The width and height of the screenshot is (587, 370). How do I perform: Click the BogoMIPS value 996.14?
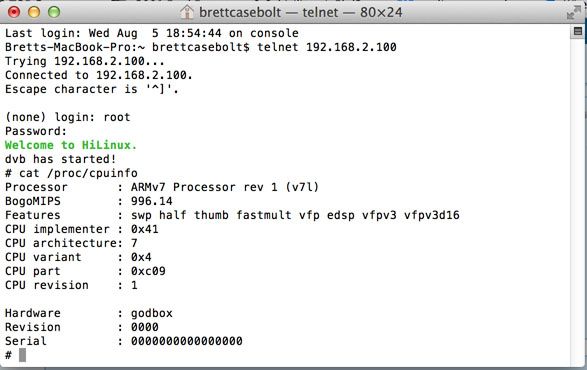tap(152, 201)
